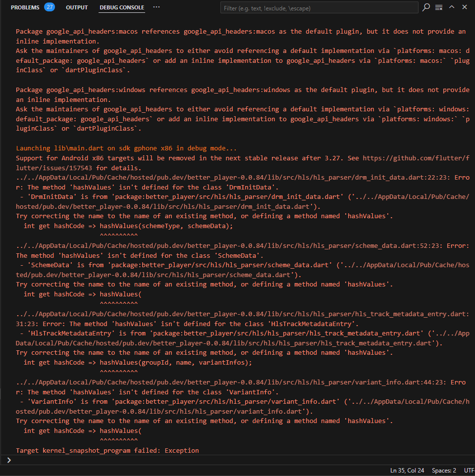Screen dimensions: 475x476
Task: Change indentation via Spaces: 2
Action: pos(444,470)
